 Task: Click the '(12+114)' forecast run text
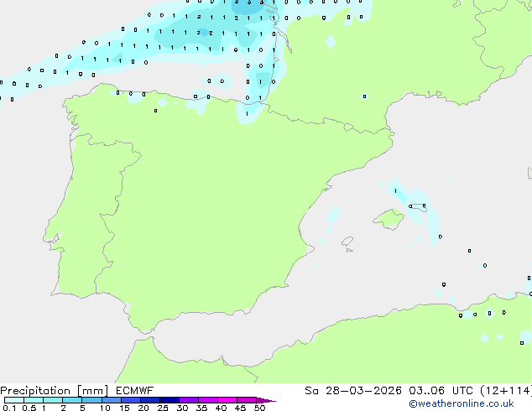click(x=506, y=391)
